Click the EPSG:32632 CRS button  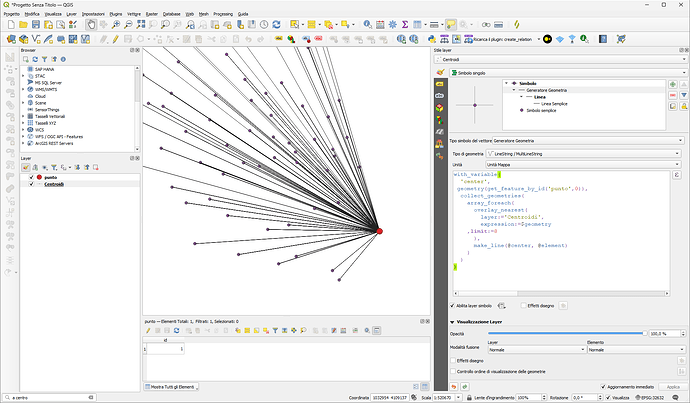[x=650, y=397]
